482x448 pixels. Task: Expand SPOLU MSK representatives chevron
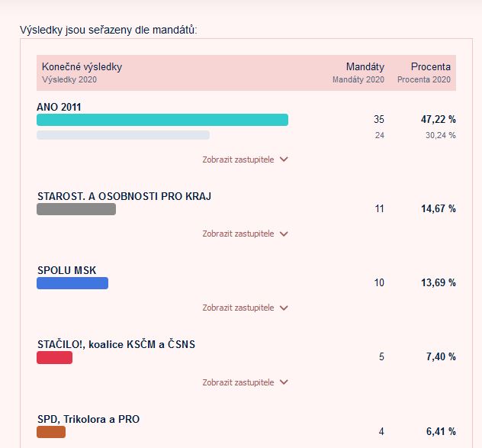(x=284, y=308)
